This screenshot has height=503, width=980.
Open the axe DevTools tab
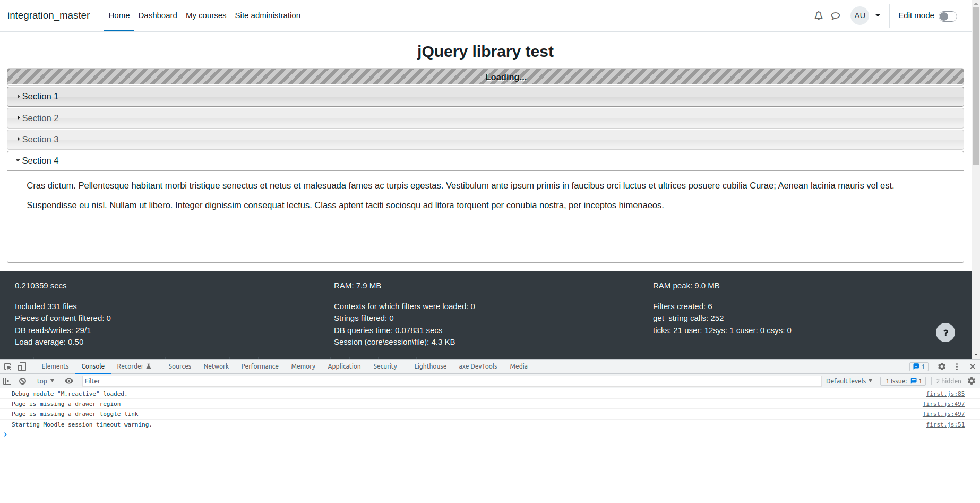tap(478, 366)
